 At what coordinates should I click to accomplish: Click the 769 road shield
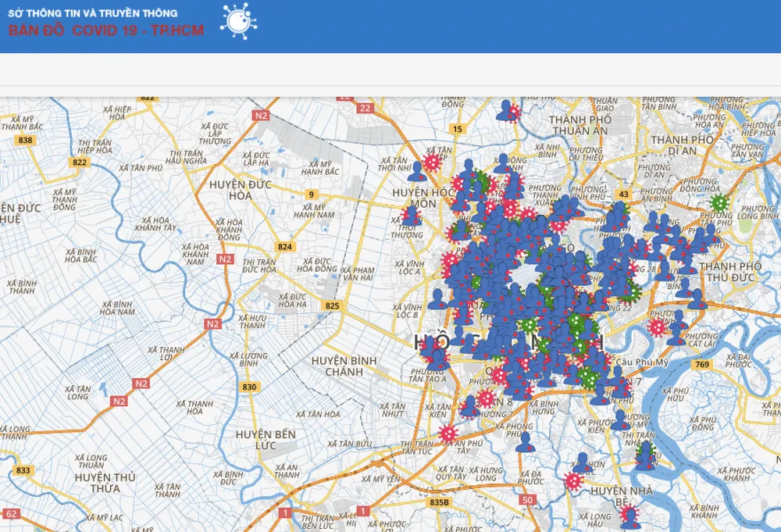703,365
